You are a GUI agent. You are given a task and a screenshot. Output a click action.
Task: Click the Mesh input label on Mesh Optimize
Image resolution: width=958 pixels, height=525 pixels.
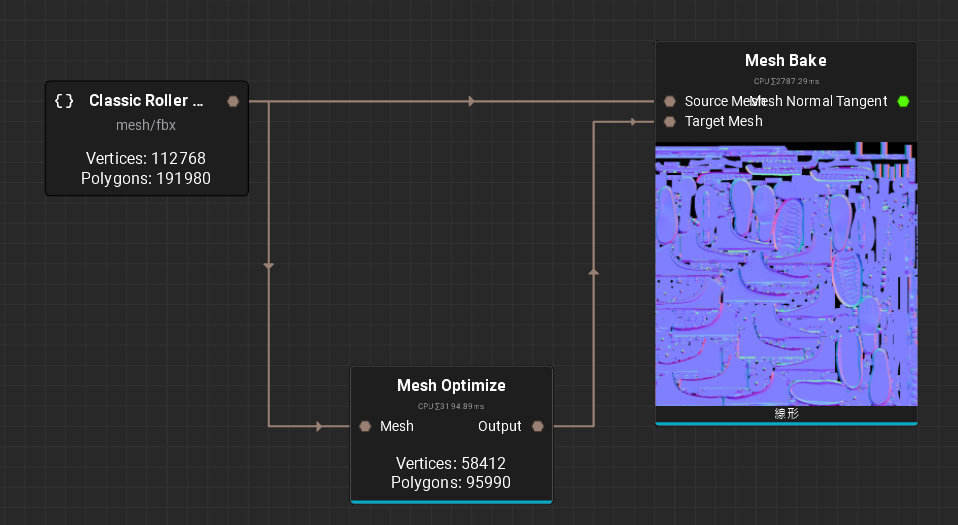tap(397, 427)
